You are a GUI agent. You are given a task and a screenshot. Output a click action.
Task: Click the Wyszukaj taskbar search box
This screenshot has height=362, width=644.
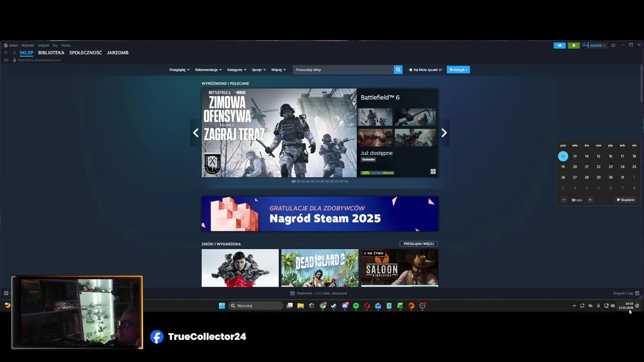tap(256, 306)
